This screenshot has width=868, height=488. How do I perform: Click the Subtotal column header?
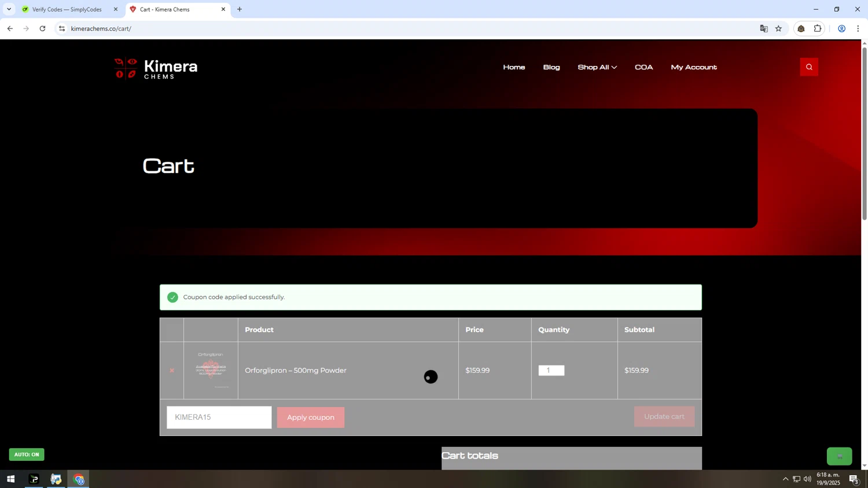tap(639, 330)
